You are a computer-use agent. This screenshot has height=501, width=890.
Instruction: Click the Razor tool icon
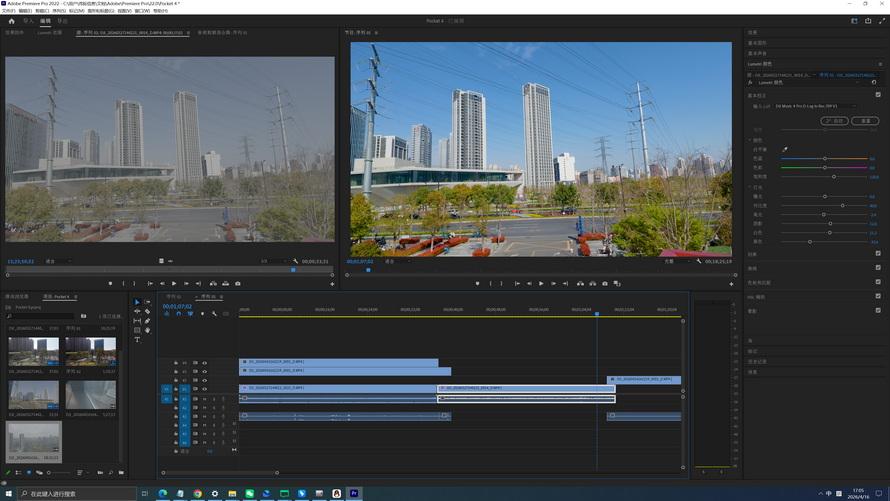(x=147, y=311)
